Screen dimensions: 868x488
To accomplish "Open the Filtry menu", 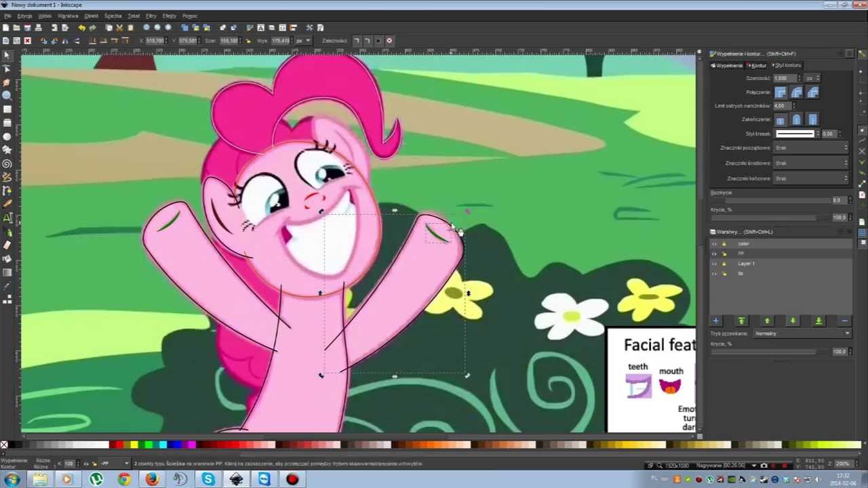I will (151, 16).
